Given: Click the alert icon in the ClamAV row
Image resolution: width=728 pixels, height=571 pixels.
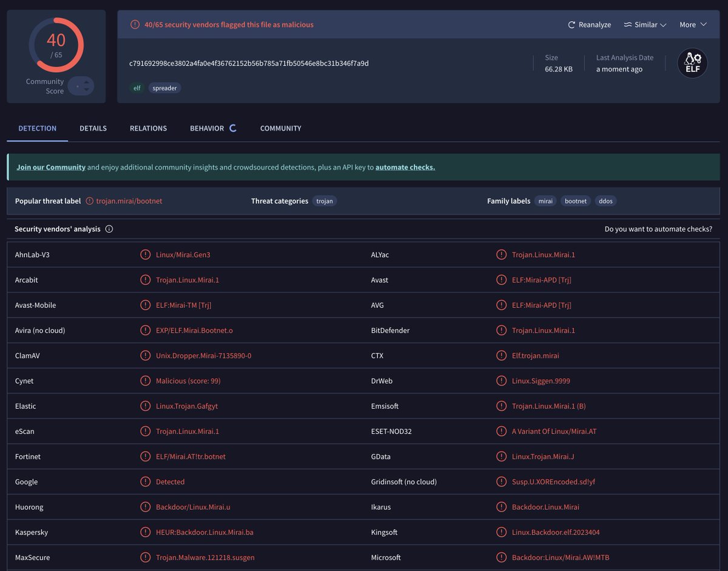Looking at the screenshot, I should 145,356.
